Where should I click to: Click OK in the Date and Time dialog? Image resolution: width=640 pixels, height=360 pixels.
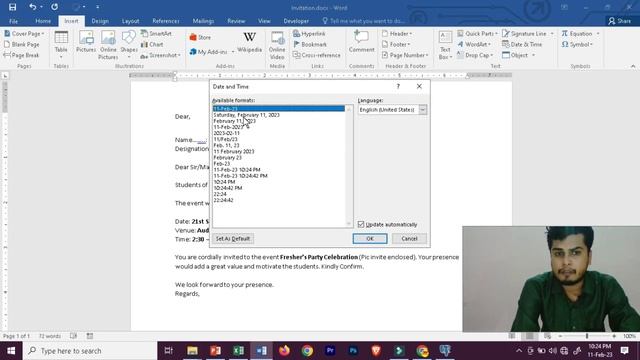(x=370, y=239)
